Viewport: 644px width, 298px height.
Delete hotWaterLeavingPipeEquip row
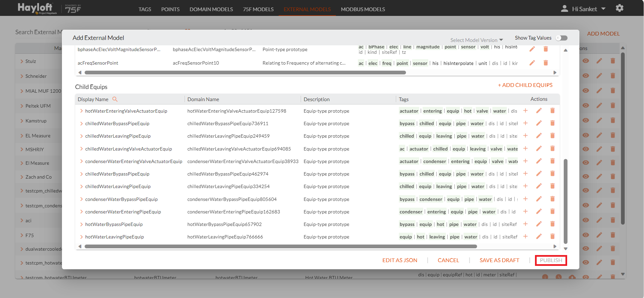(553, 236)
